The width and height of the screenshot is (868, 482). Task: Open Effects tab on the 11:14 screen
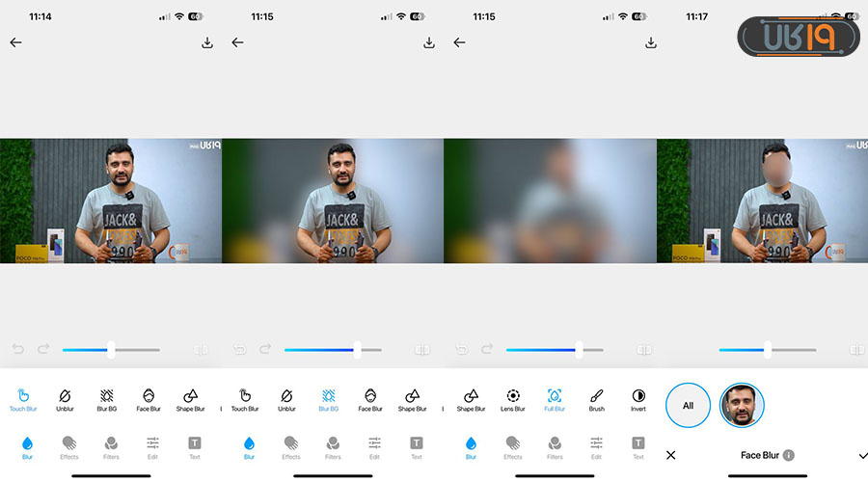coord(69,444)
